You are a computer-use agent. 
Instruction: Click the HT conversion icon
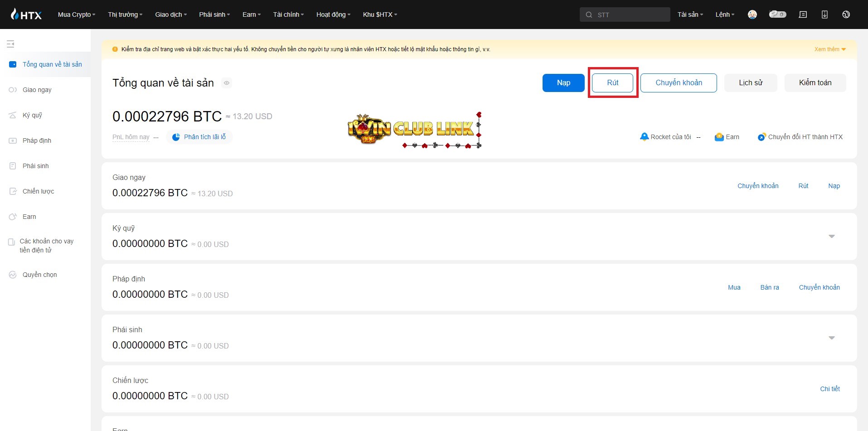761,137
